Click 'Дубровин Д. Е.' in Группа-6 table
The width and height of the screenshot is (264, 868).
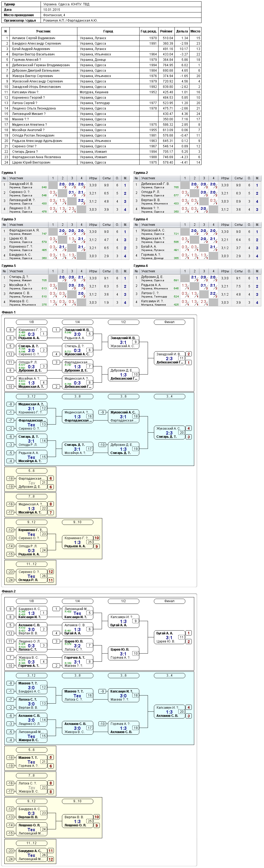click(x=152, y=277)
